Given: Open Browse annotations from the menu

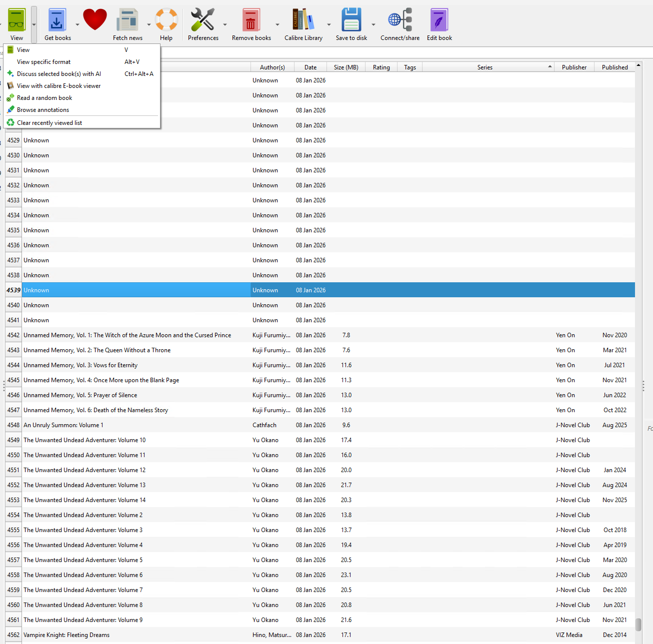Looking at the screenshot, I should [82, 110].
